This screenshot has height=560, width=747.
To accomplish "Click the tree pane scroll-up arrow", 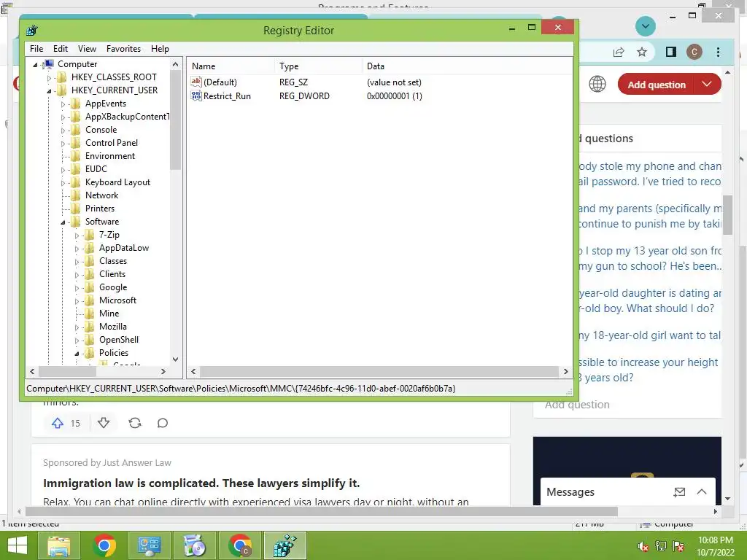I will 175,64.
